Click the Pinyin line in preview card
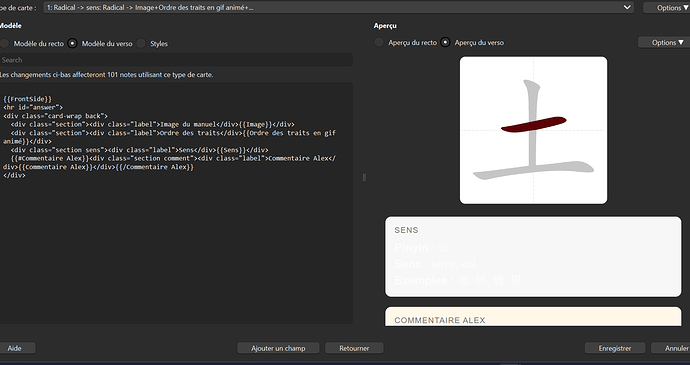 (x=421, y=247)
